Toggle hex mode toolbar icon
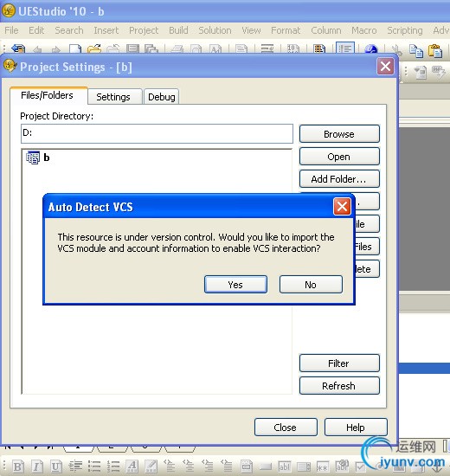Screen dimensions: 450x476 tap(293, 48)
